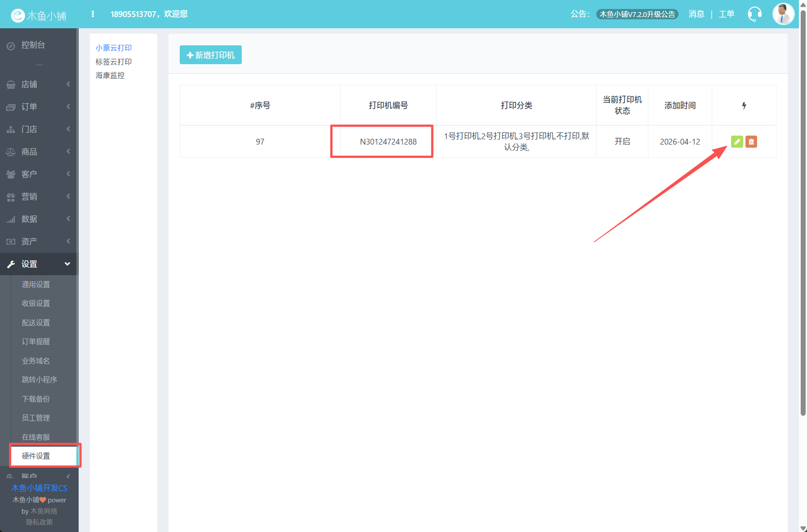Click the three-dot menu icon in header
Screen dimensions: 807x532
93,14
